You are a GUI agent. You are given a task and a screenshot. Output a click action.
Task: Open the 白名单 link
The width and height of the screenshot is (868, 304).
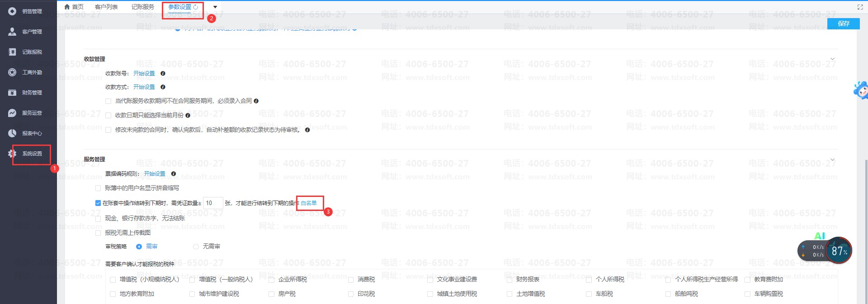tap(309, 203)
